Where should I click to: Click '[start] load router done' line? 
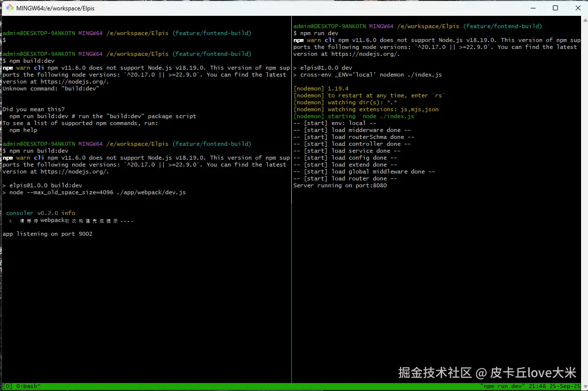click(x=345, y=179)
